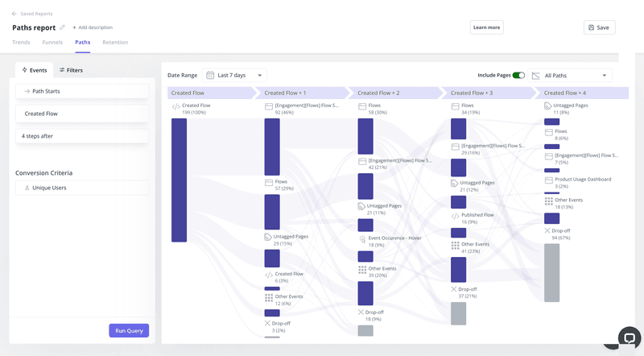Click the 4 steps after field
Screen dimensions: 644x356
coord(82,136)
